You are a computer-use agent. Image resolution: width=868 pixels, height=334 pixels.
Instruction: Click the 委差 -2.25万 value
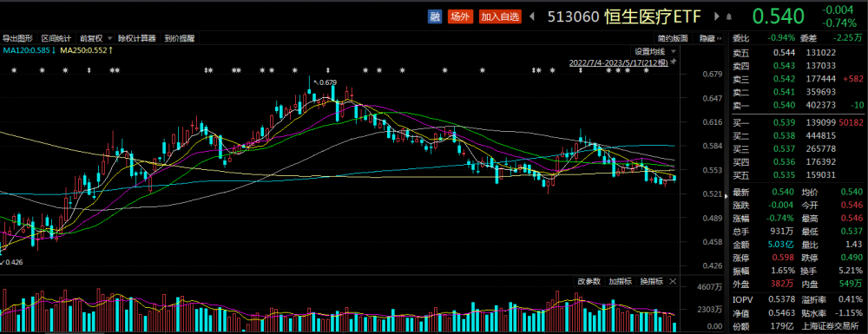click(847, 38)
